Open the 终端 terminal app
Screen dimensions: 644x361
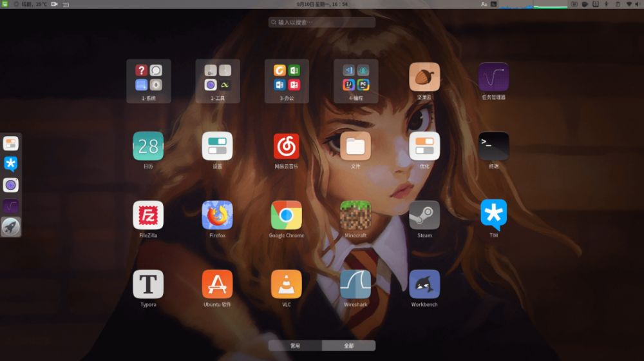click(x=493, y=146)
